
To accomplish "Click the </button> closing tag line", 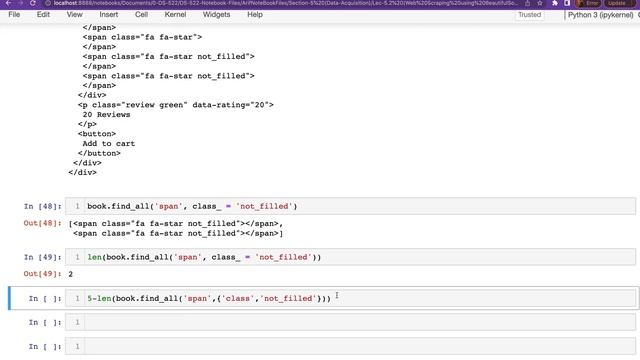I will pos(99,153).
